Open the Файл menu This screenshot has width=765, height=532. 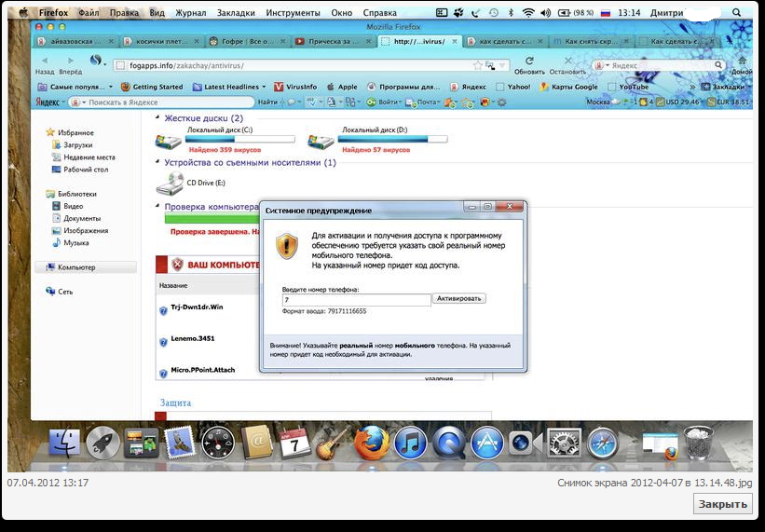pyautogui.click(x=89, y=13)
